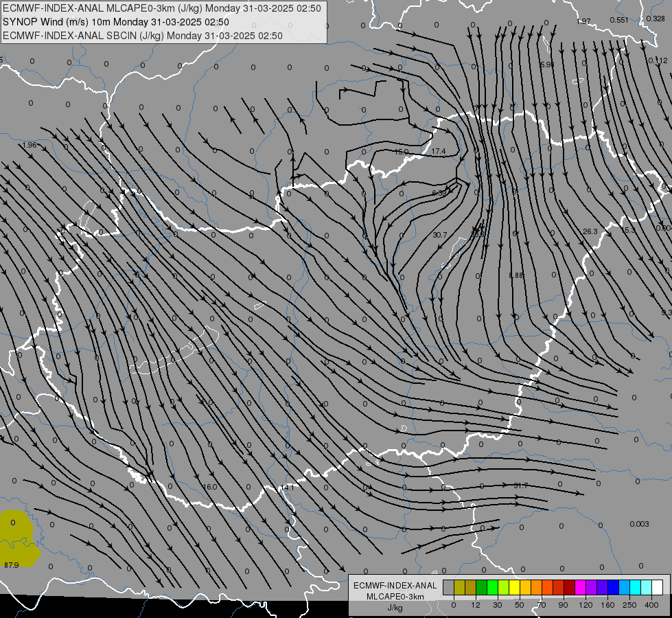This screenshot has height=618, width=672.
Task: Click the 0.112 value on the map
Action: (658, 60)
